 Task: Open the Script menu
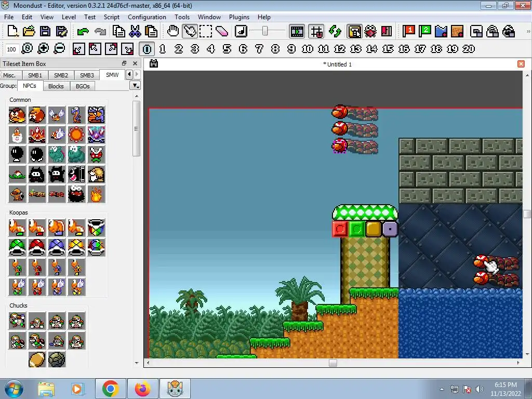click(112, 17)
